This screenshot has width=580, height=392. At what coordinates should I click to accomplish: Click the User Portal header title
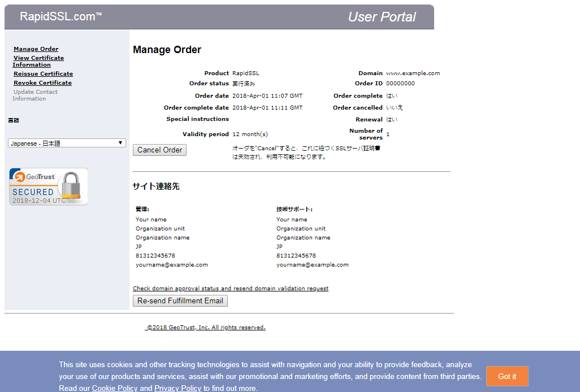[382, 17]
